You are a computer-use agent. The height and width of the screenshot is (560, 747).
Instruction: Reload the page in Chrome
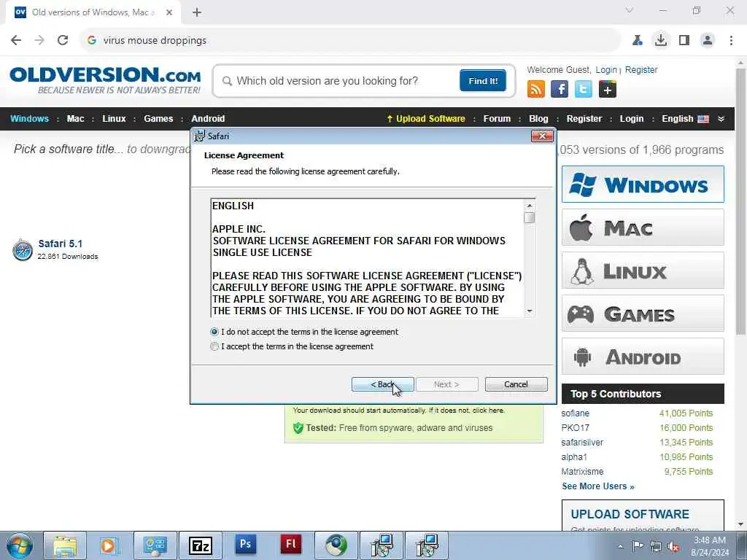63,40
